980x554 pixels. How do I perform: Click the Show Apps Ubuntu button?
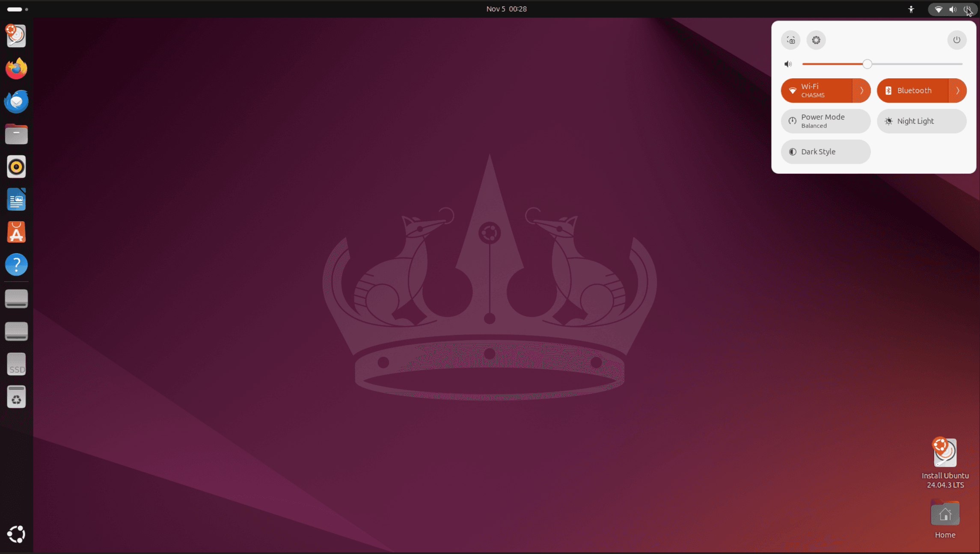[x=16, y=534]
